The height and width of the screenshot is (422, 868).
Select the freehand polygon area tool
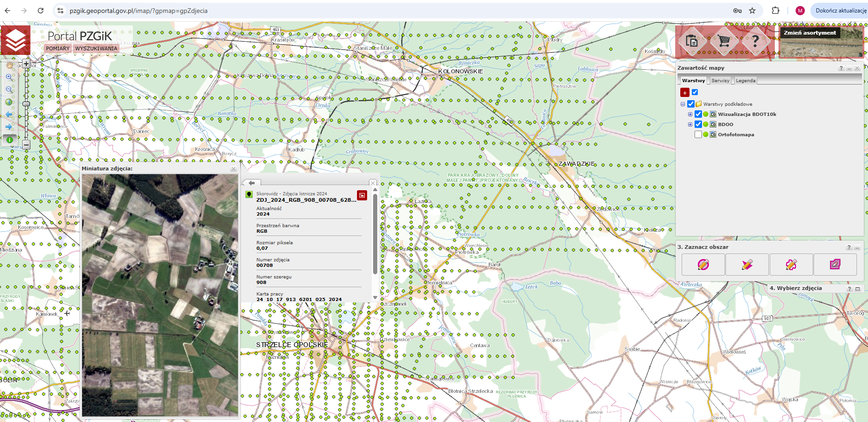pyautogui.click(x=791, y=265)
